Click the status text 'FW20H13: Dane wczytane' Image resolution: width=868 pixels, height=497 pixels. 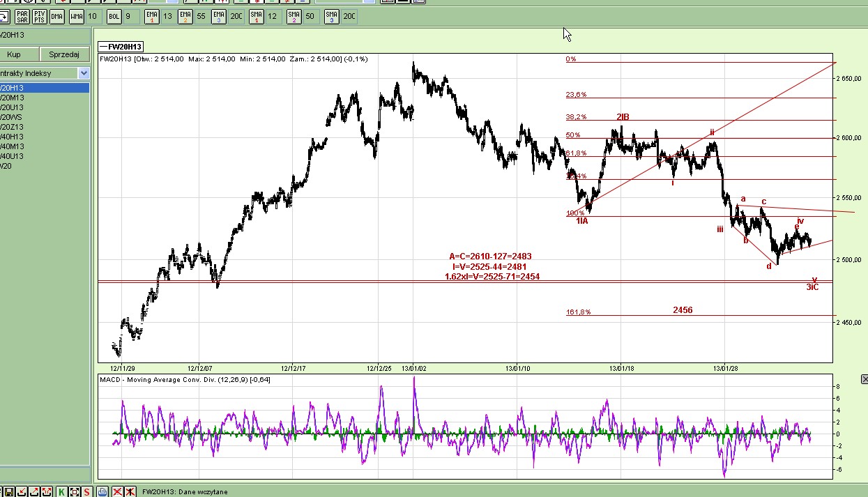click(185, 491)
